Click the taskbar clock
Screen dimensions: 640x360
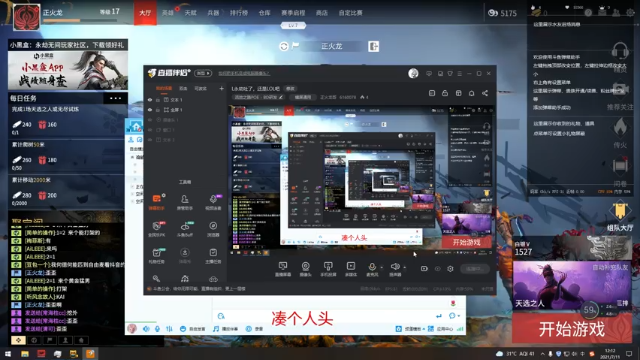point(610,354)
